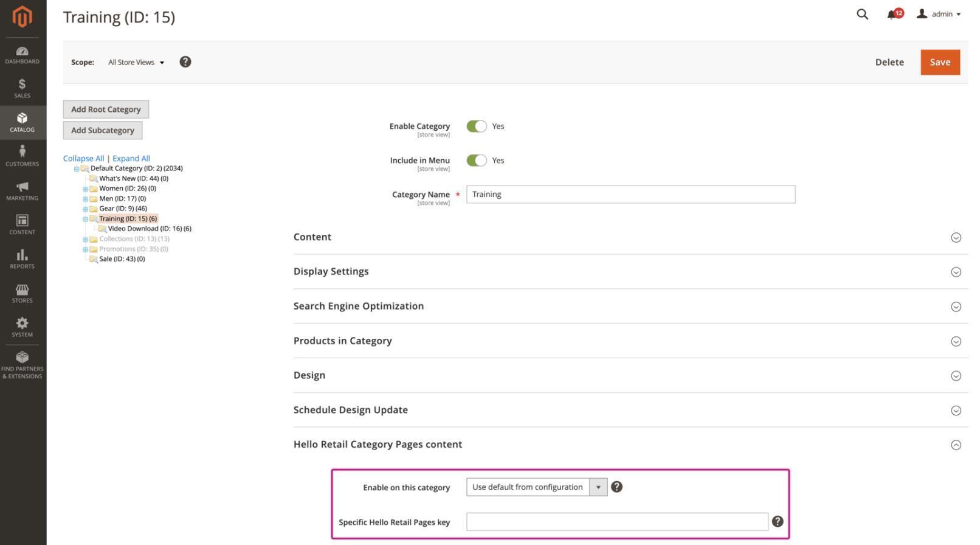The height and width of the screenshot is (545, 980).
Task: Click the Save button
Action: (939, 62)
